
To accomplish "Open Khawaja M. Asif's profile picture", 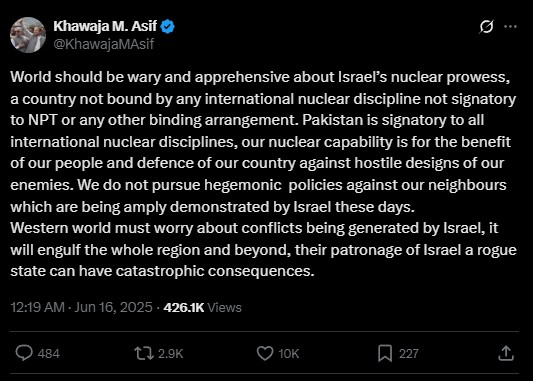I will [28, 35].
